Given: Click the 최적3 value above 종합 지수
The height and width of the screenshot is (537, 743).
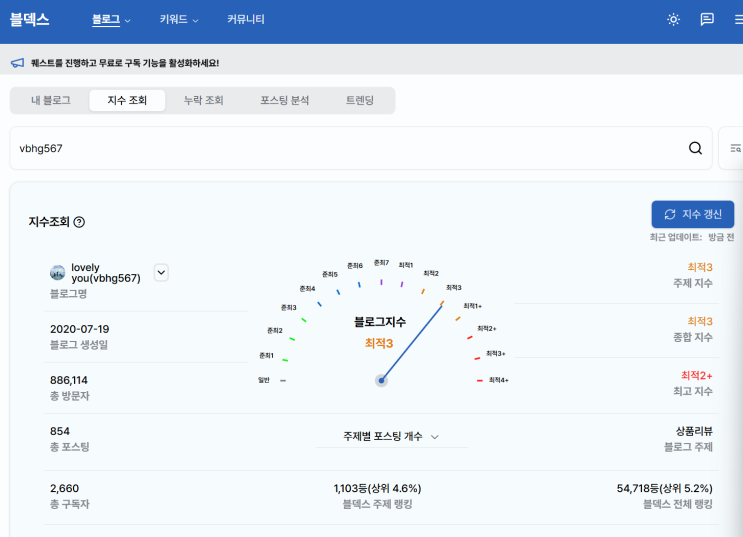Looking at the screenshot, I should coord(700,321).
